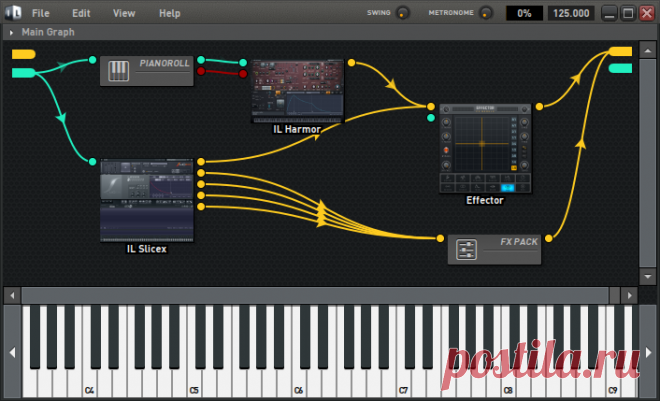
Task: Open the IL Slicex plugin thumbnail
Action: [x=147, y=200]
